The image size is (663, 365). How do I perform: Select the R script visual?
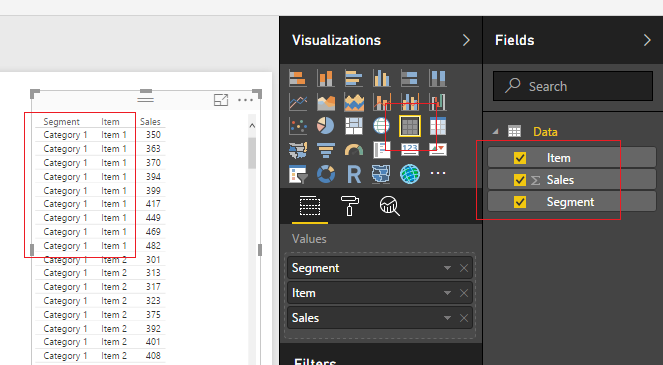(353, 174)
